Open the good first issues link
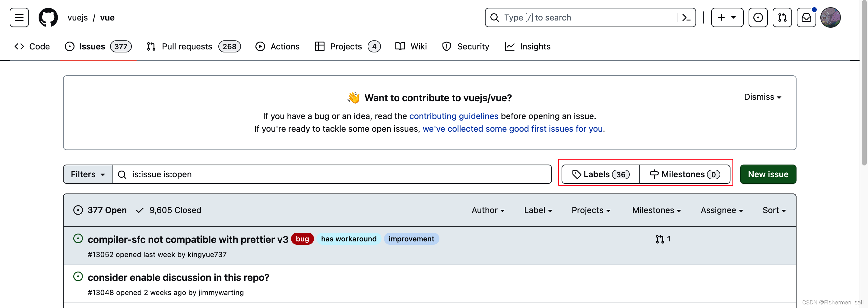 pyautogui.click(x=512, y=129)
